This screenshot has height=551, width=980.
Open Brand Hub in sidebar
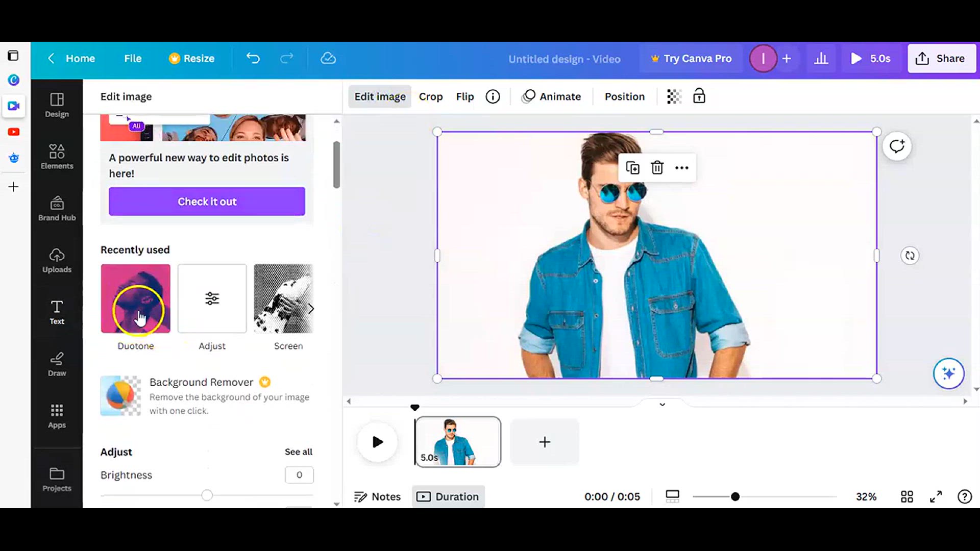click(57, 208)
